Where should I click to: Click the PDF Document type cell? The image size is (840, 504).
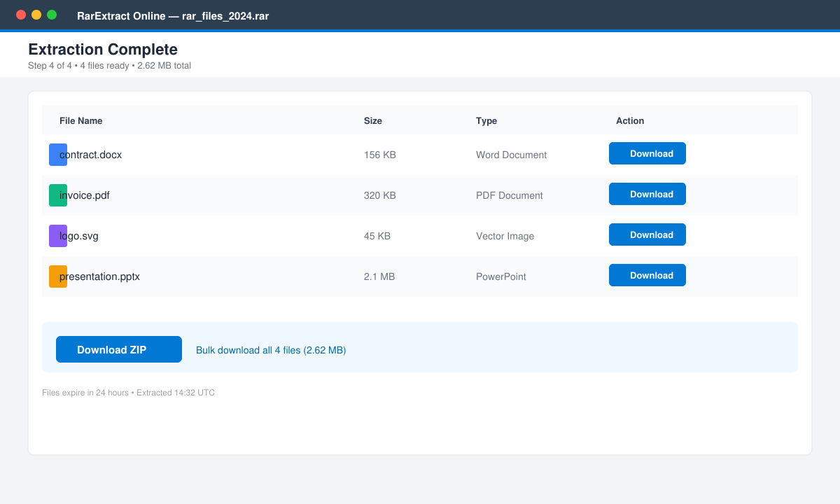tap(510, 195)
